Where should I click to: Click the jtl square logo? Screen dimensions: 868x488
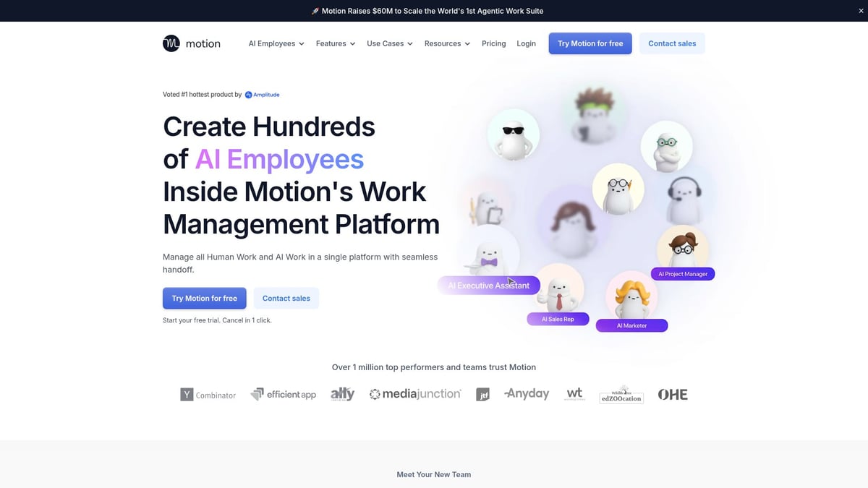pyautogui.click(x=483, y=395)
